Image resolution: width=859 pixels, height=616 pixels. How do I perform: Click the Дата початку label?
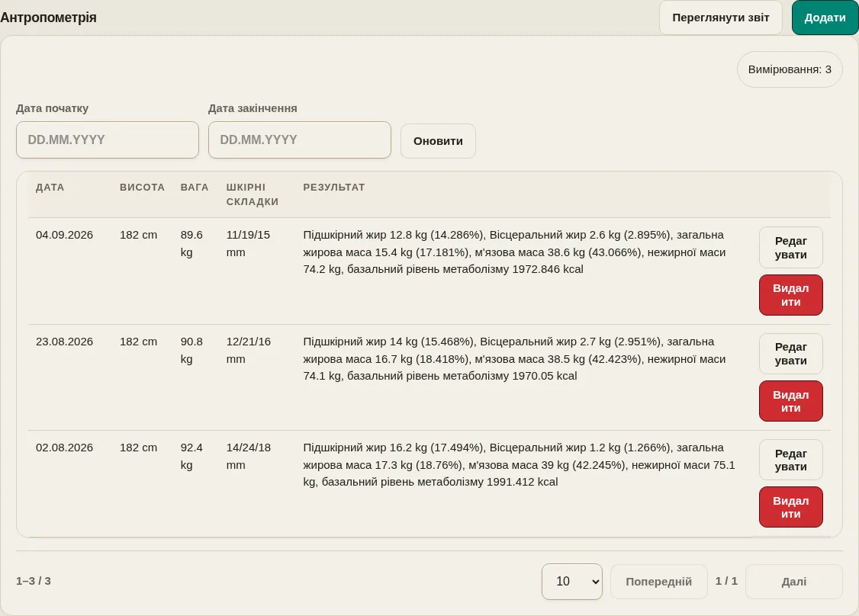tap(52, 108)
